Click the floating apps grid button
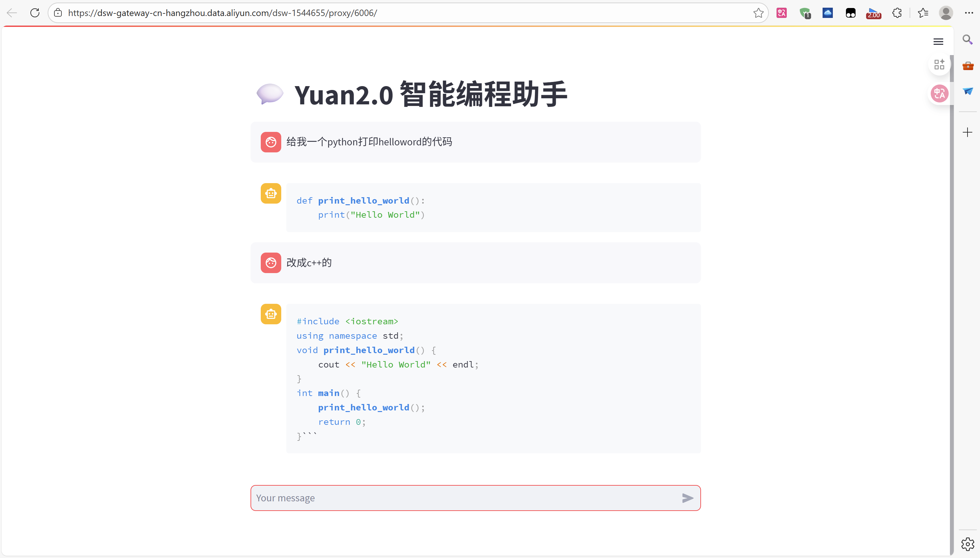 coord(939,64)
